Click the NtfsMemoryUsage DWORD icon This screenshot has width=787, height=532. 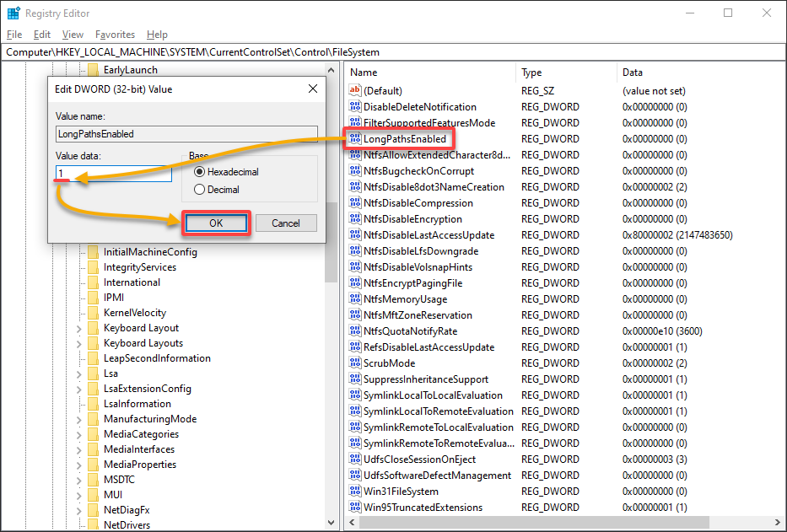(355, 298)
